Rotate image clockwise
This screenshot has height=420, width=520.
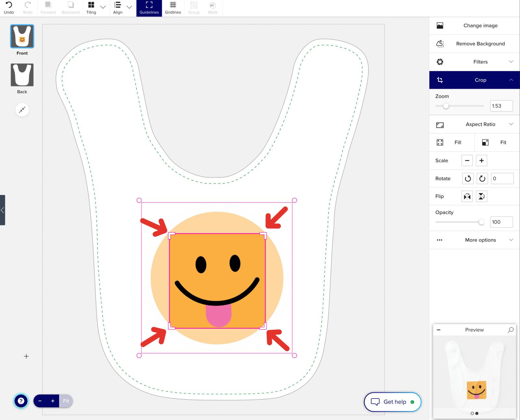pyautogui.click(x=482, y=178)
